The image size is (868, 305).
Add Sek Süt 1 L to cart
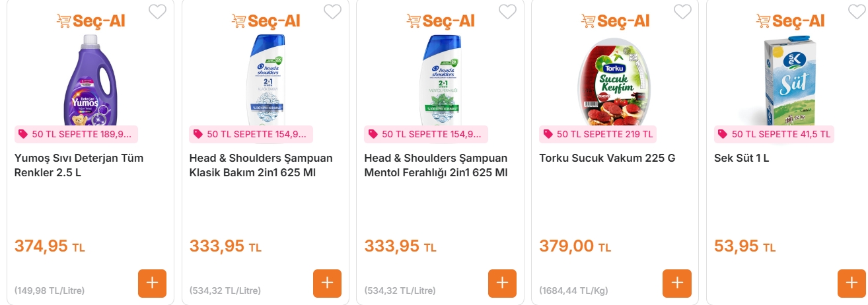tap(851, 283)
